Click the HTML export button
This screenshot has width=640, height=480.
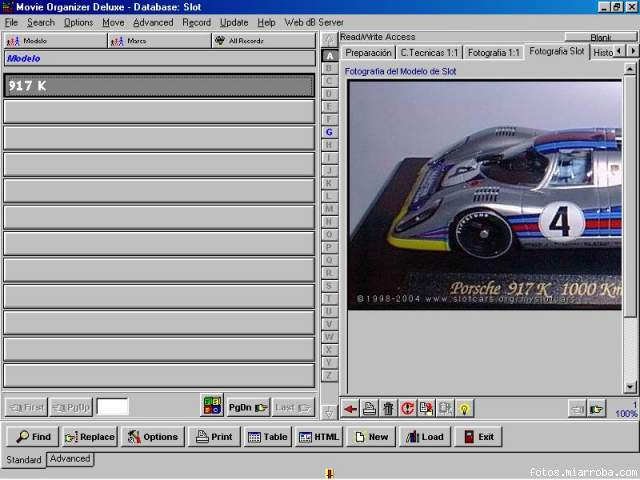319,437
